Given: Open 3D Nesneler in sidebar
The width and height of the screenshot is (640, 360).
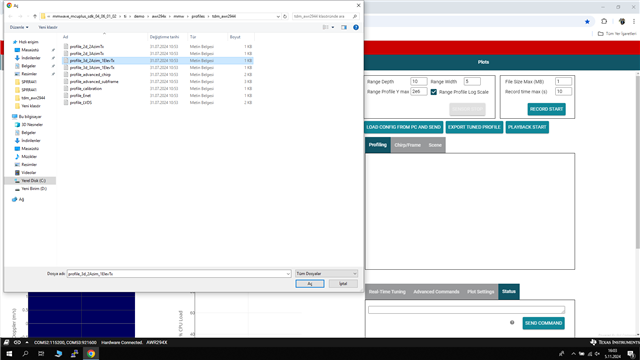Looking at the screenshot, I should (32, 124).
